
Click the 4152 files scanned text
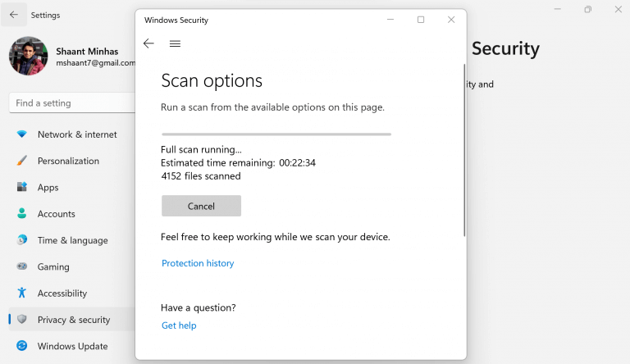tap(201, 176)
